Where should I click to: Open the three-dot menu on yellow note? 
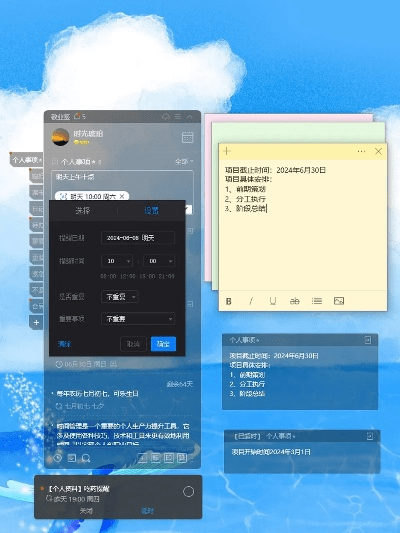coord(361,151)
